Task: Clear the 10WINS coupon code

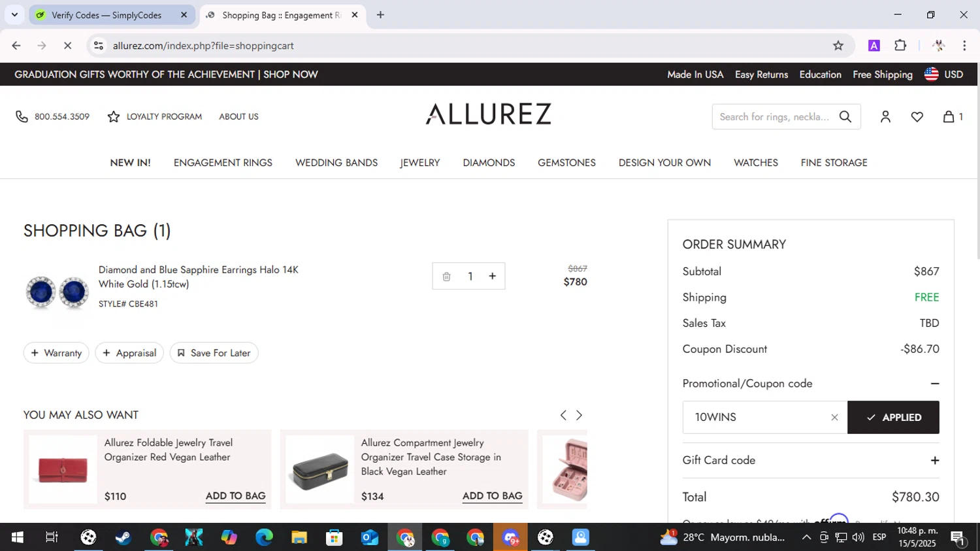Action: (x=834, y=418)
